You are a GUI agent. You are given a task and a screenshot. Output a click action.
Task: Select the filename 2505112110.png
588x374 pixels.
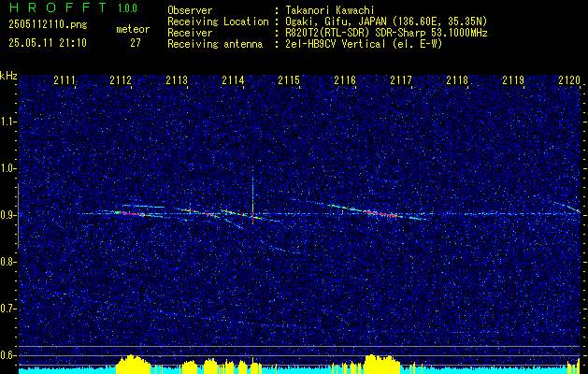pos(48,24)
